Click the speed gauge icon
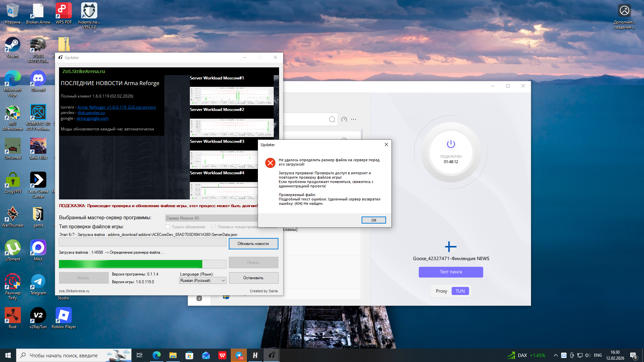The width and height of the screenshot is (644, 362). [x=344, y=120]
